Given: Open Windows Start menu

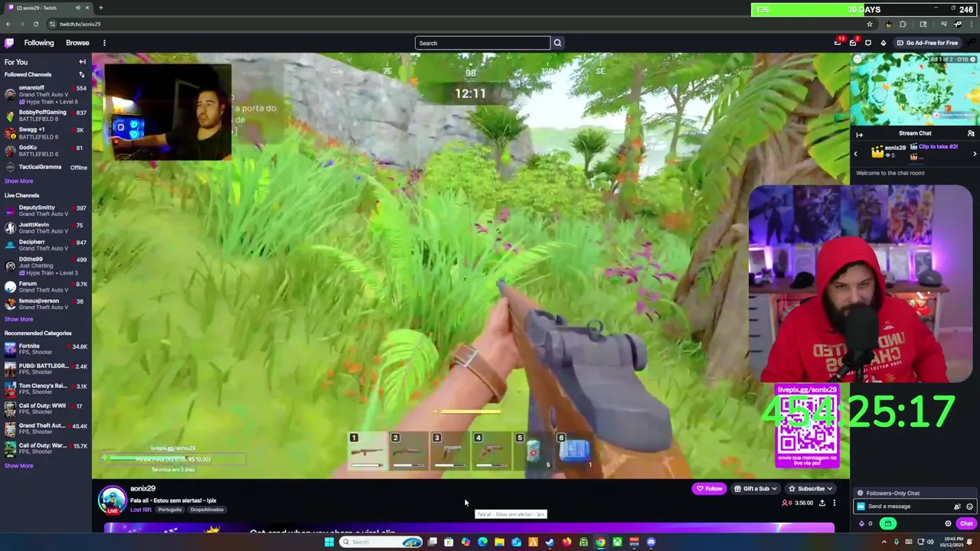Looking at the screenshot, I should [329, 542].
